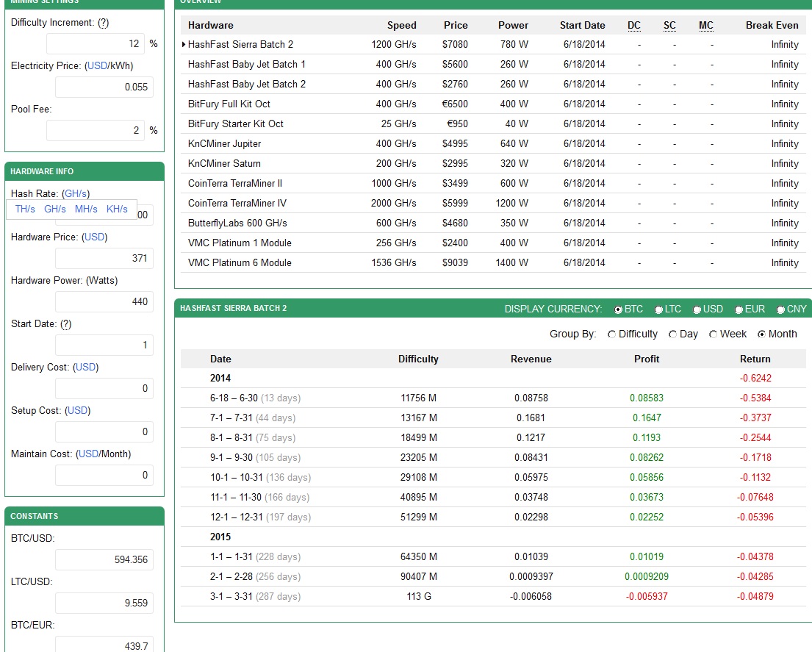Focus the BTC/EUR constant input field
This screenshot has height=652, width=812.
point(104,645)
